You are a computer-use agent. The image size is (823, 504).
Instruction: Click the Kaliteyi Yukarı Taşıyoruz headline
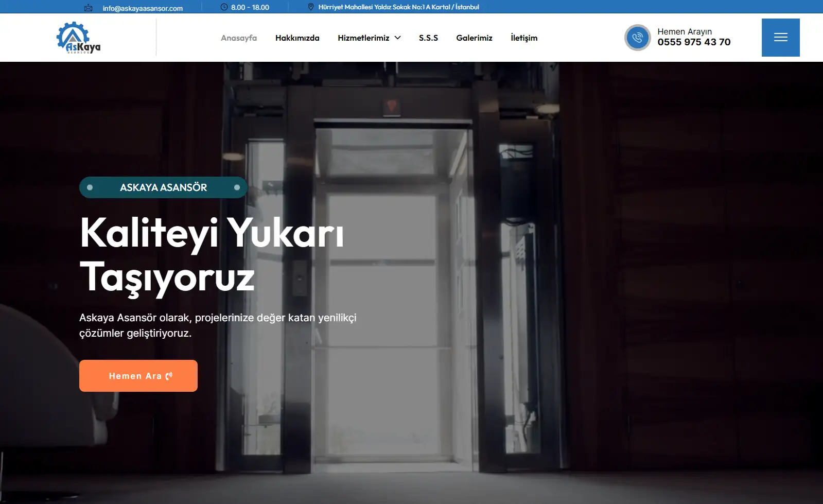[212, 255]
